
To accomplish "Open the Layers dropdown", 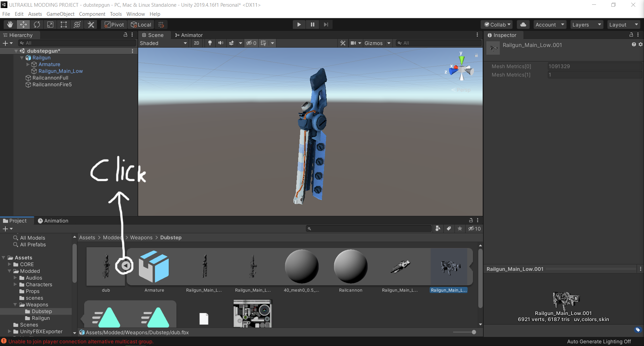I will click(587, 24).
